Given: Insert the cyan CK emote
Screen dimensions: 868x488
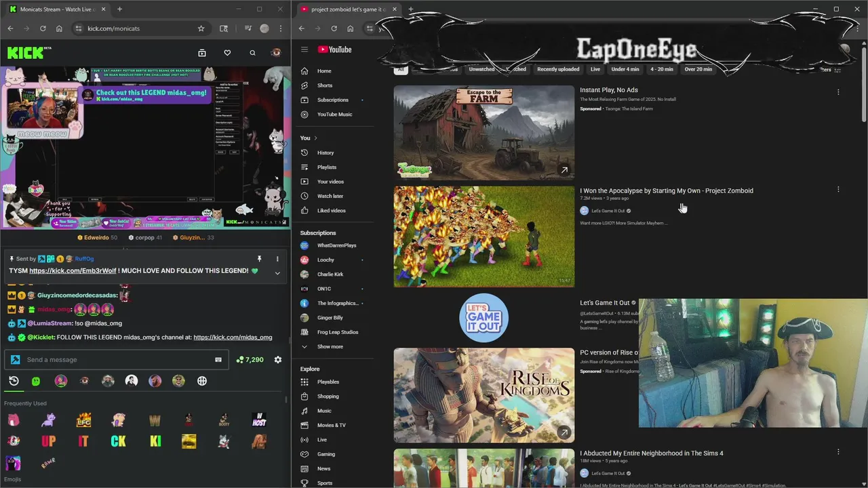Looking at the screenshot, I should pos(119,441).
